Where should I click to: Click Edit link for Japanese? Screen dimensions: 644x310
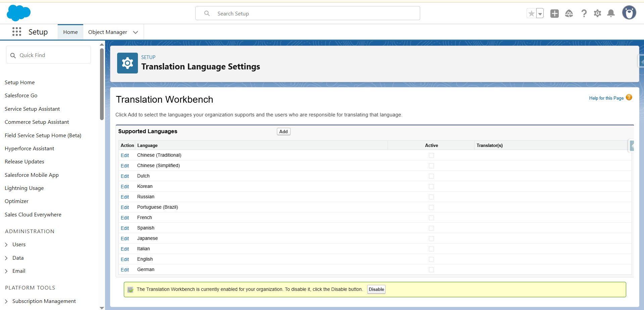(x=125, y=239)
